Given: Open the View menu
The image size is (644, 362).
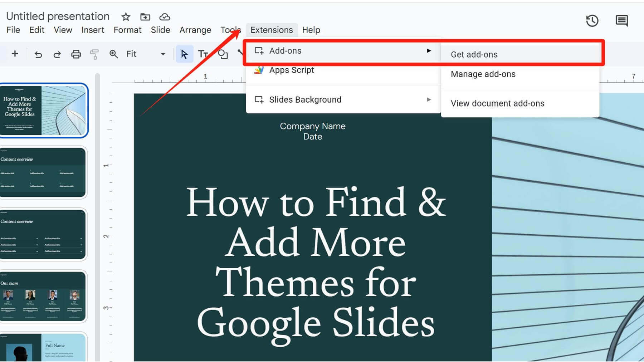Looking at the screenshot, I should [x=63, y=30].
